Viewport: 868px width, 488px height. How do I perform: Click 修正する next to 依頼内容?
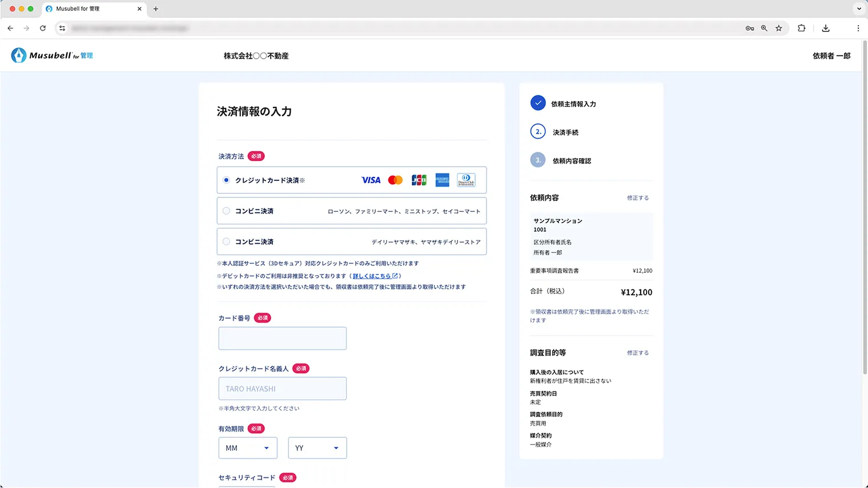point(638,197)
